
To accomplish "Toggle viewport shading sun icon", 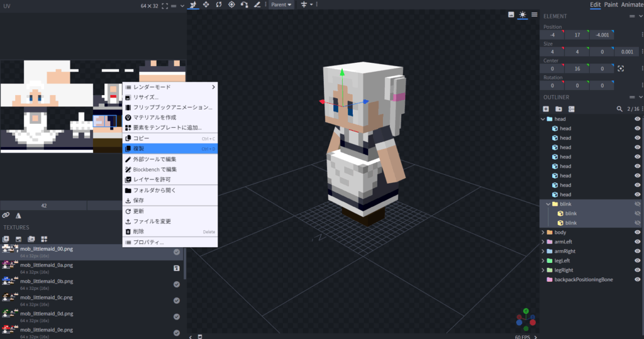I will tap(522, 14).
